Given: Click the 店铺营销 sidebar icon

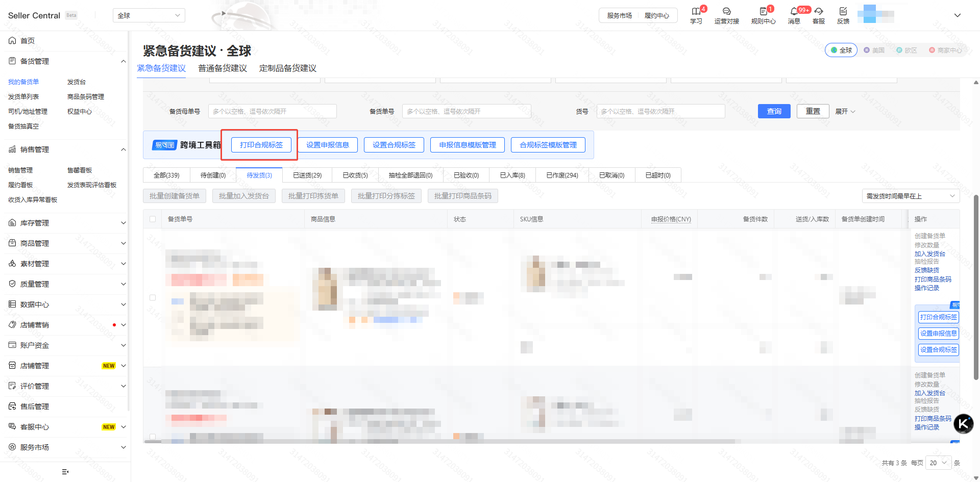Looking at the screenshot, I should pyautogui.click(x=12, y=324).
